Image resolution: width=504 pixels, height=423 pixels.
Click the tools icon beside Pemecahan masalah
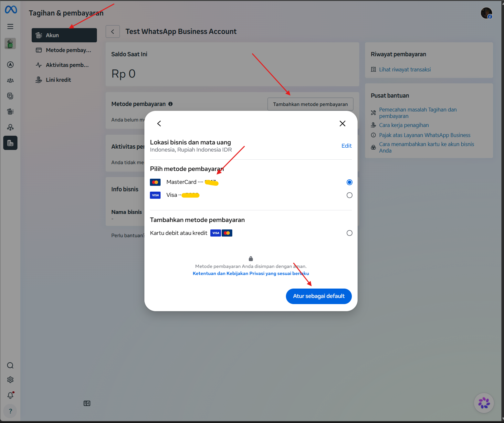coord(373,113)
